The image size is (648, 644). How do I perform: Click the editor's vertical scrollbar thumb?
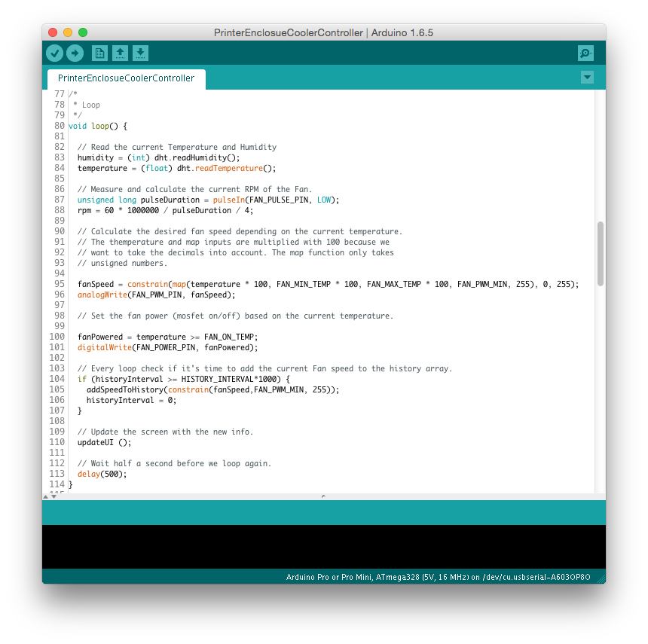click(600, 253)
